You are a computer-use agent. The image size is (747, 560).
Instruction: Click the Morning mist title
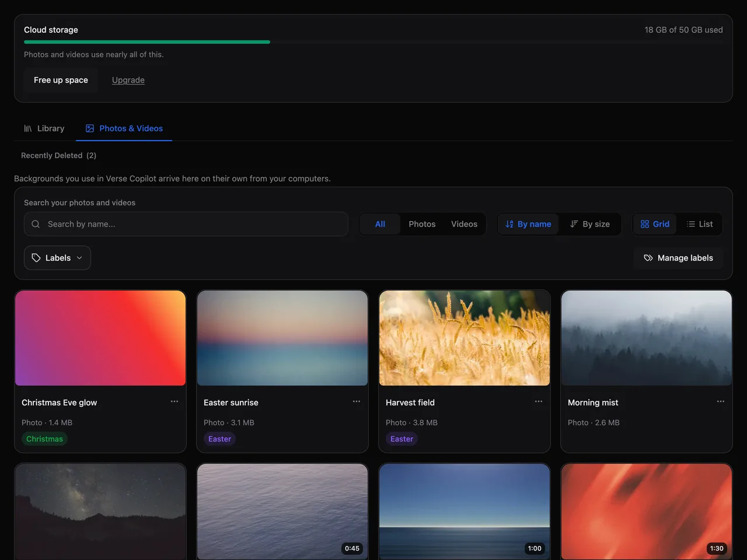point(593,402)
